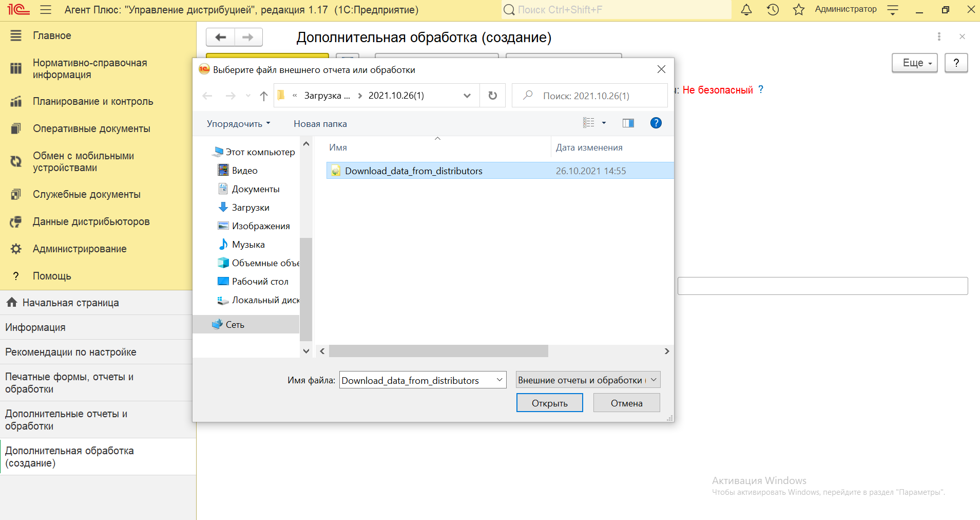Click the Нормативно-справочная информация icon
Image resolution: width=980 pixels, height=520 pixels.
(16, 68)
